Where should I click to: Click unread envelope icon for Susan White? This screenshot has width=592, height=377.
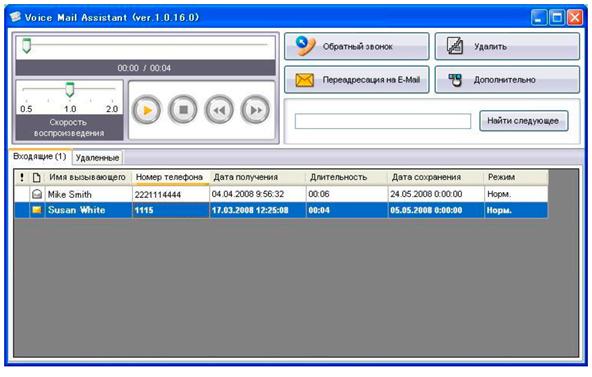click(x=37, y=210)
